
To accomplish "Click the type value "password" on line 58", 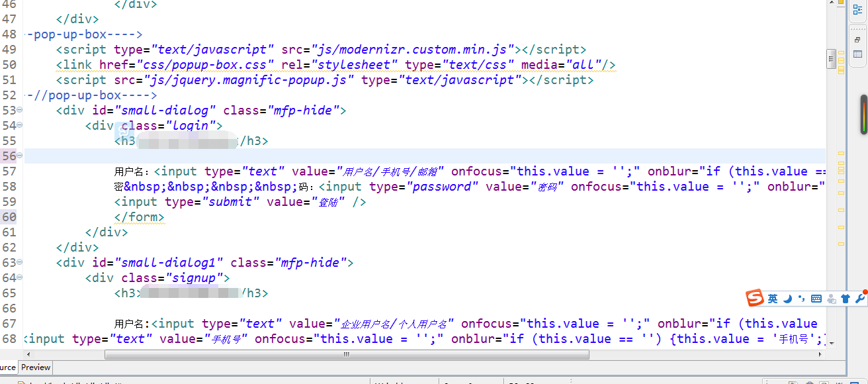I will coord(442,187).
